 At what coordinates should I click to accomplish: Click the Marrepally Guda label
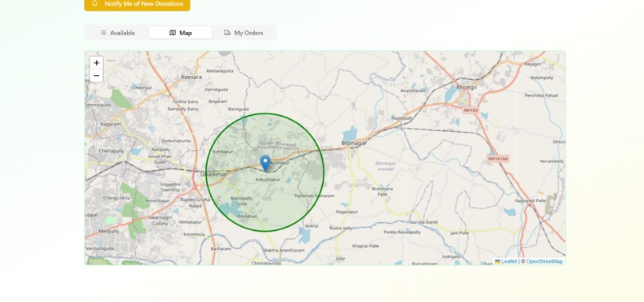click(x=241, y=201)
